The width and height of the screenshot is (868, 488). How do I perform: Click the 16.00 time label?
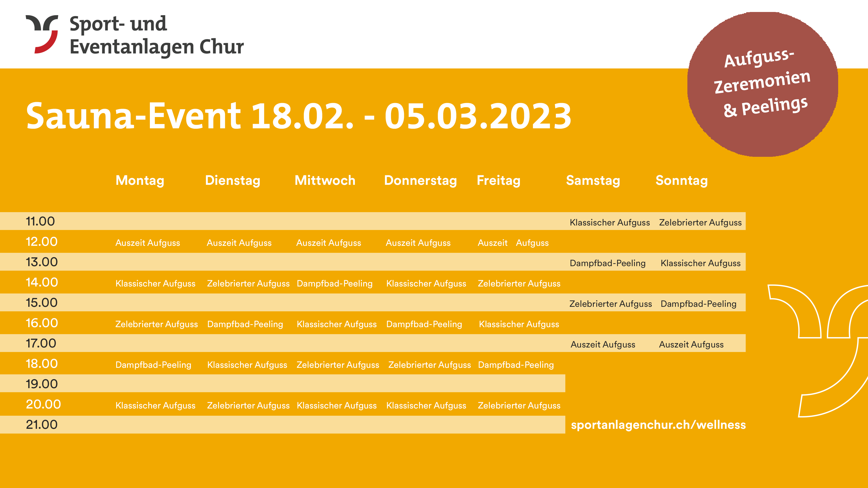[42, 323]
